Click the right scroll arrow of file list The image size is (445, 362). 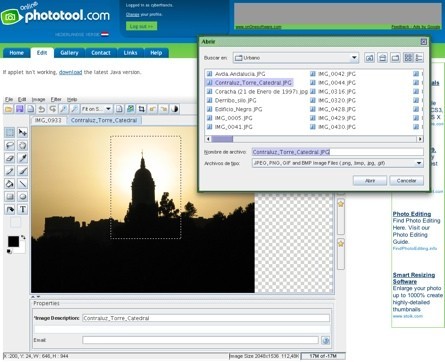click(420, 139)
